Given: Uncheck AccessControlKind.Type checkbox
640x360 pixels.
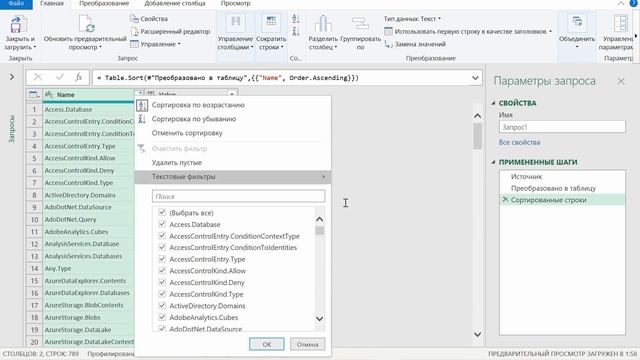Looking at the screenshot, I should [162, 293].
